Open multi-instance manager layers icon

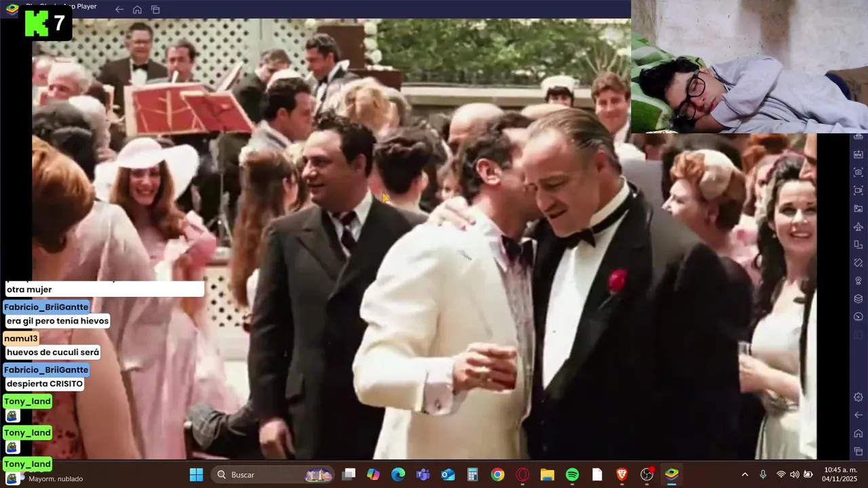click(x=858, y=299)
